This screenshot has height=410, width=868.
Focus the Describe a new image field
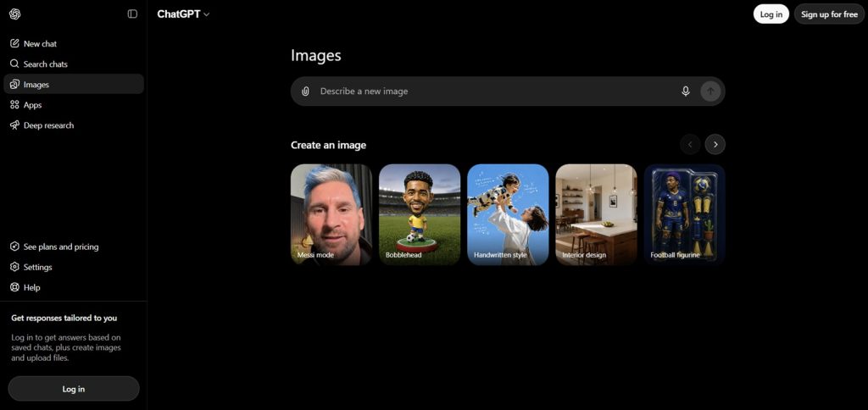(495, 91)
